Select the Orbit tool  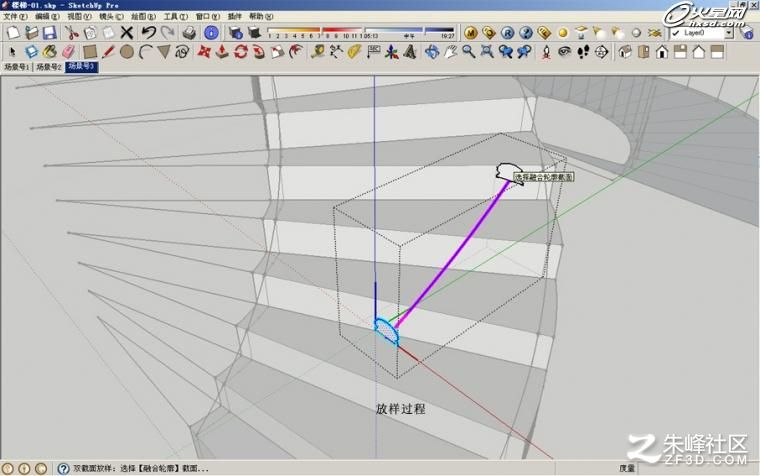[431, 51]
